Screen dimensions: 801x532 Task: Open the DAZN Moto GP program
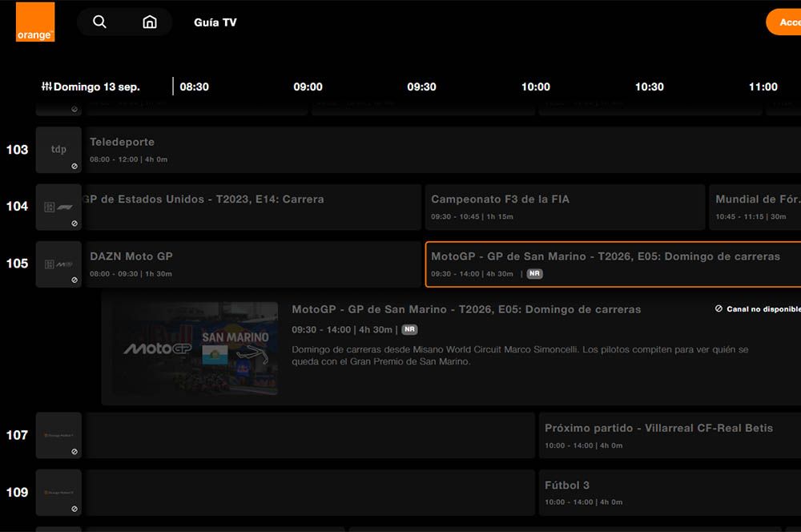pos(253,264)
